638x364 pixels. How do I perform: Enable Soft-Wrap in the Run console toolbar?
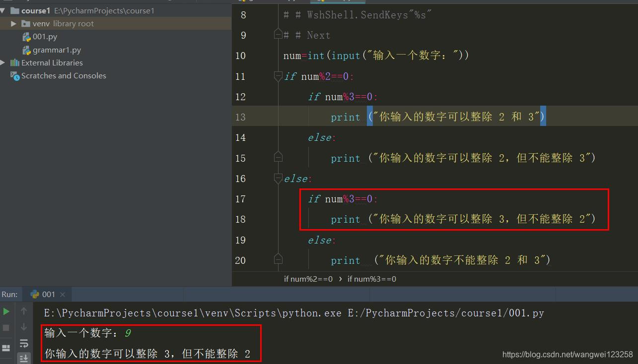(x=24, y=343)
